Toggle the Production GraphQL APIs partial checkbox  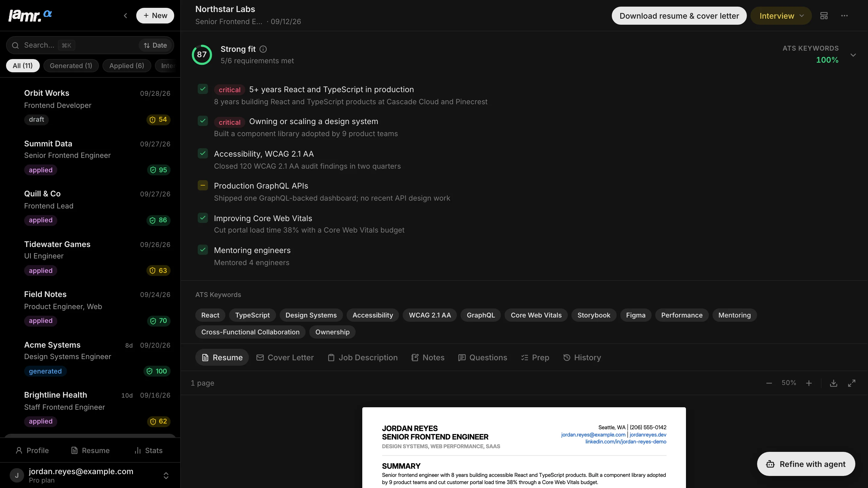(203, 186)
